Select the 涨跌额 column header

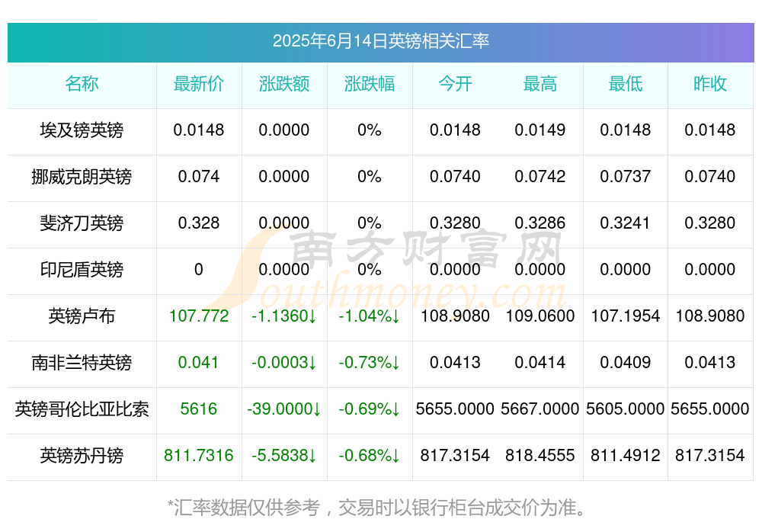284,84
